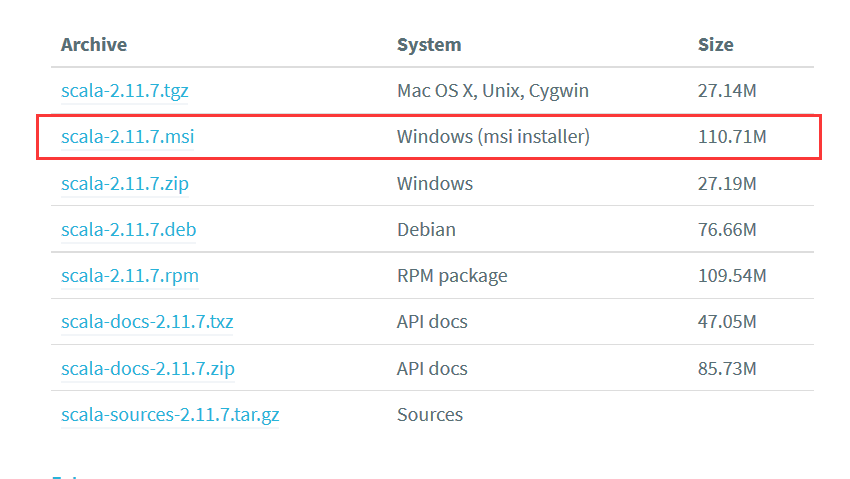Viewport: 850px width, 479px height.
Task: Select the 85.73M size value
Action: [727, 369]
